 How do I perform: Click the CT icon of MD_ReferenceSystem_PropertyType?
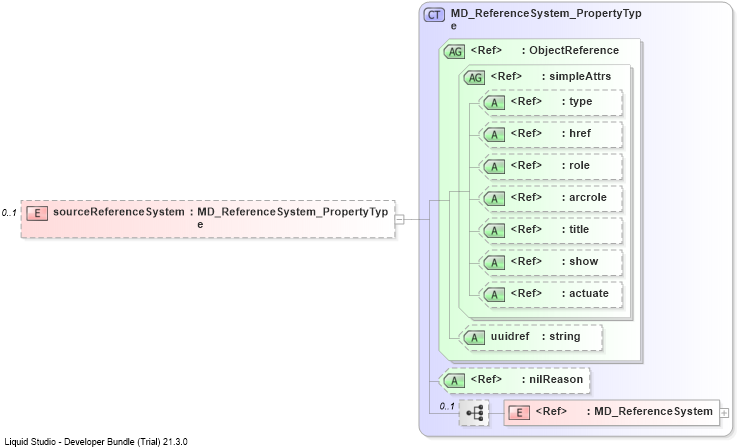point(434,15)
